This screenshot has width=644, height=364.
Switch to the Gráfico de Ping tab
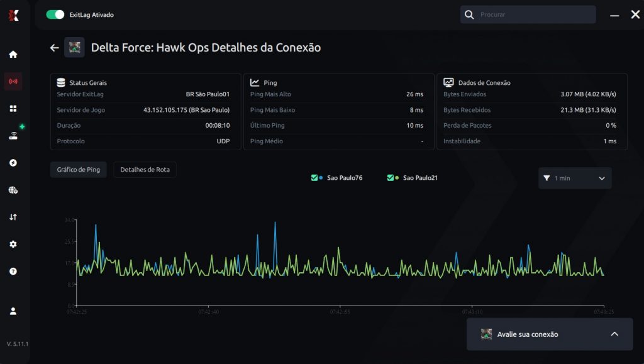(x=79, y=170)
